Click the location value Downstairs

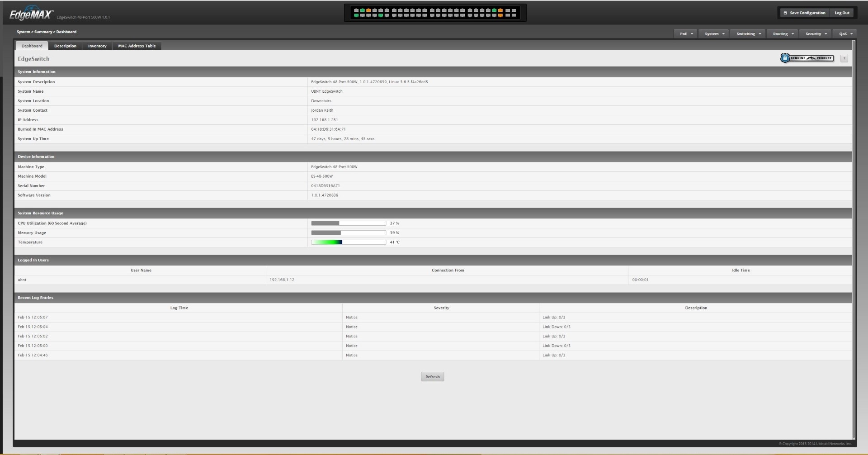[x=321, y=101]
